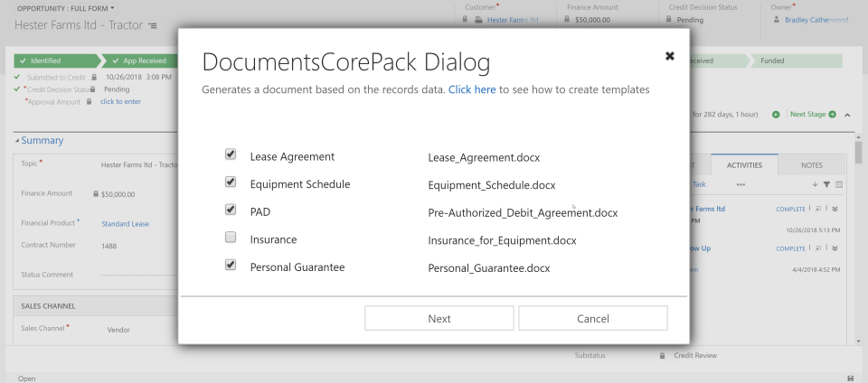Click the lock icon next to Customer
Image resolution: width=868 pixels, height=383 pixels.
tap(465, 19)
